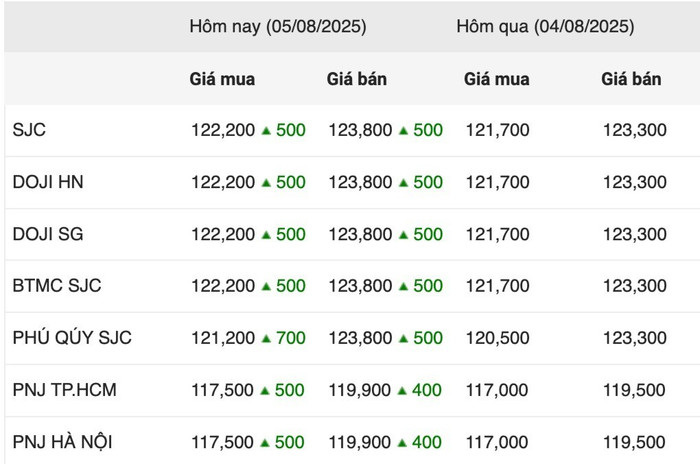Image resolution: width=700 pixels, height=464 pixels.
Task: Click the green arrow in PNJ HÀ NỘI buy price
Action: click(265, 443)
